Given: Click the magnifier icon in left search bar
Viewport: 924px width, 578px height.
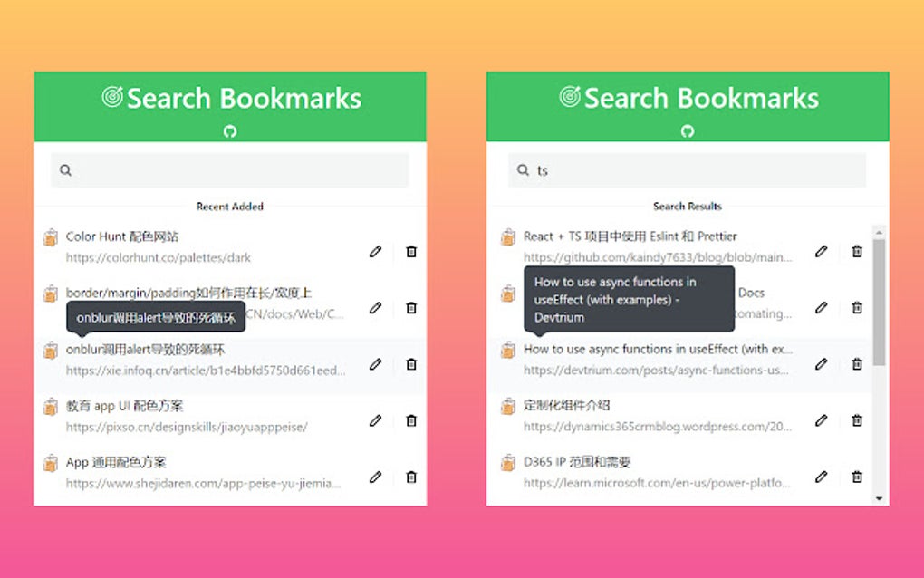Looking at the screenshot, I should pos(64,169).
